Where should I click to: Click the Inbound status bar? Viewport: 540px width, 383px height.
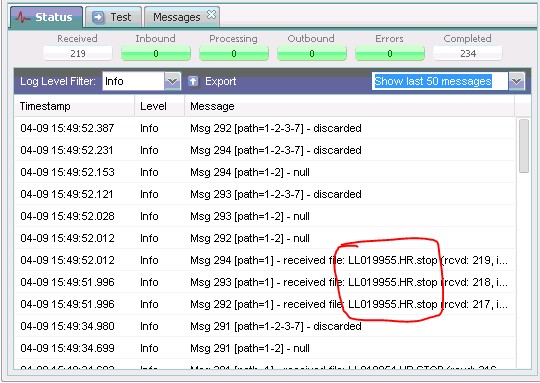click(x=156, y=53)
